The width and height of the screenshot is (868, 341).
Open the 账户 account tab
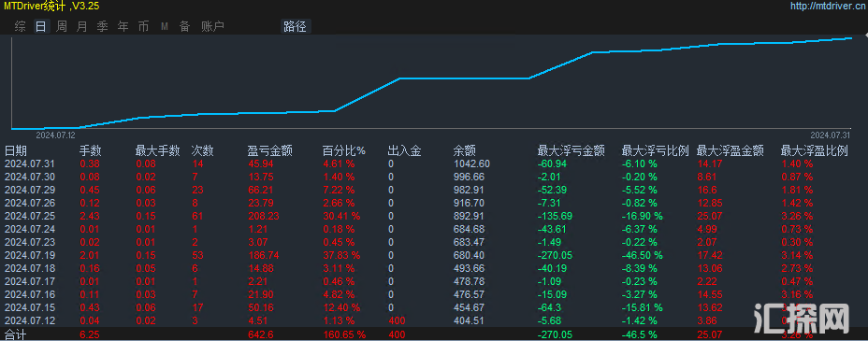(x=212, y=26)
